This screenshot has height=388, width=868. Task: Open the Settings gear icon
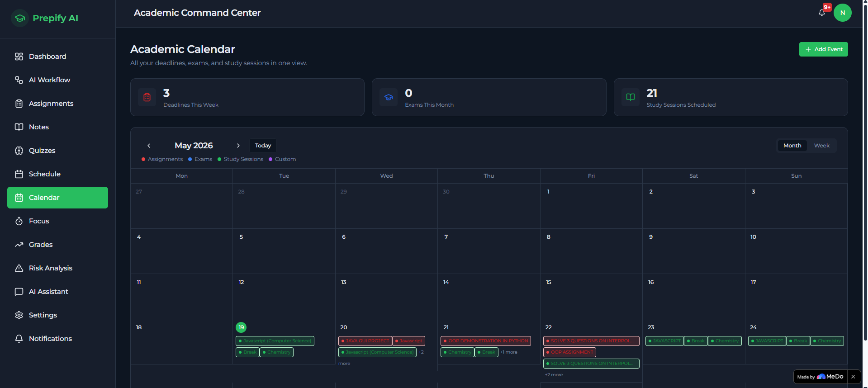click(x=19, y=315)
